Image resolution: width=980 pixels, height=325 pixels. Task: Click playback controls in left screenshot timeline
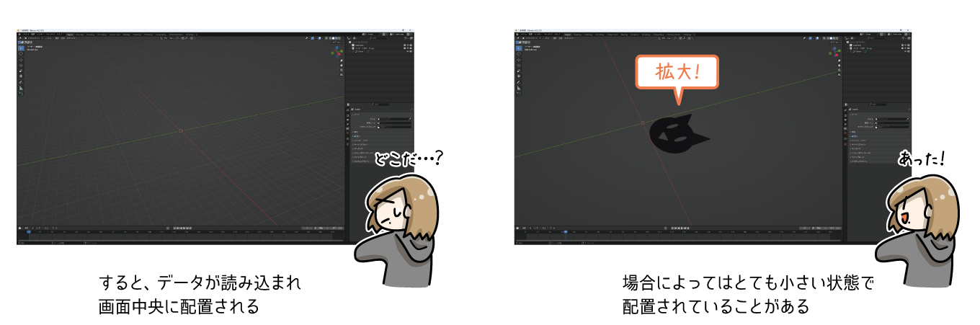pos(182,228)
